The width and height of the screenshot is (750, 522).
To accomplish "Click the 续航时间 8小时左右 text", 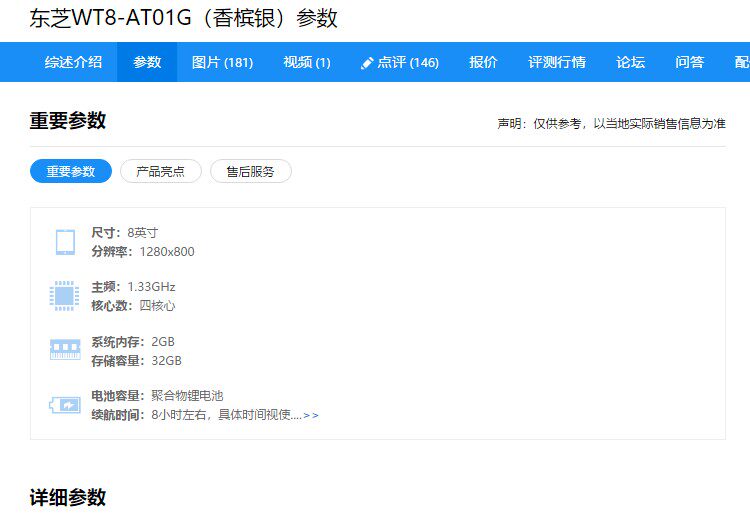I will tap(197, 415).
